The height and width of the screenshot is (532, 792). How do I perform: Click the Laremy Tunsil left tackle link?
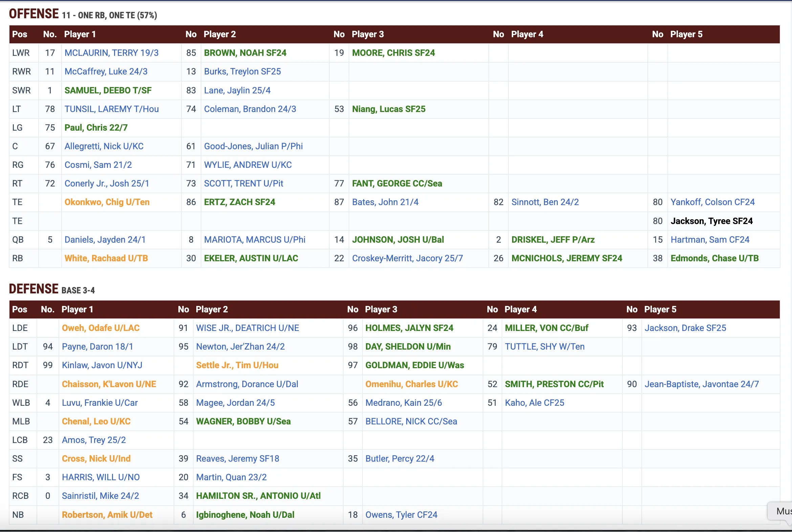point(111,109)
